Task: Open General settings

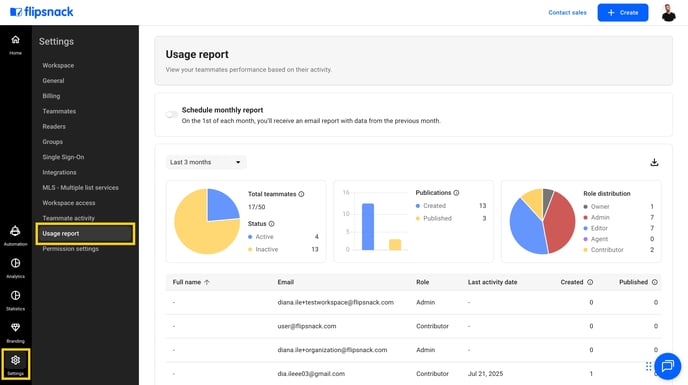Action: coord(53,81)
